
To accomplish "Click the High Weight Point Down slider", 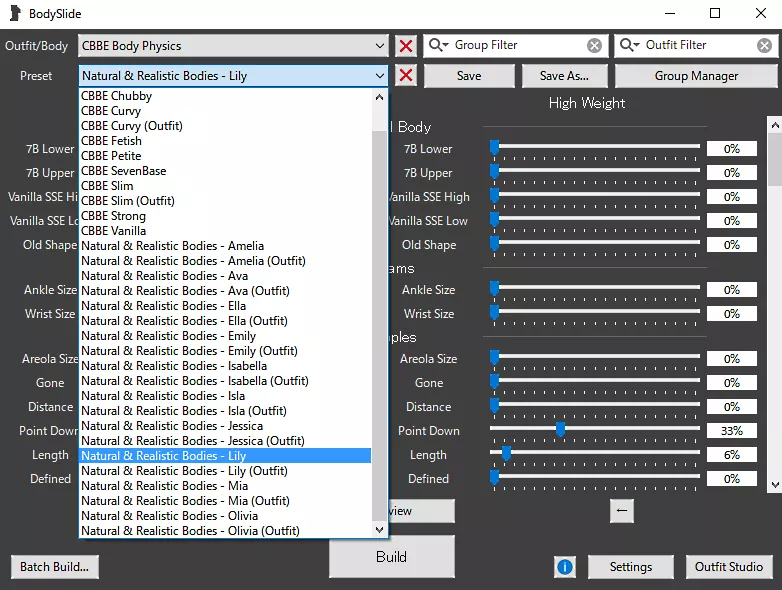I will 595,428.
